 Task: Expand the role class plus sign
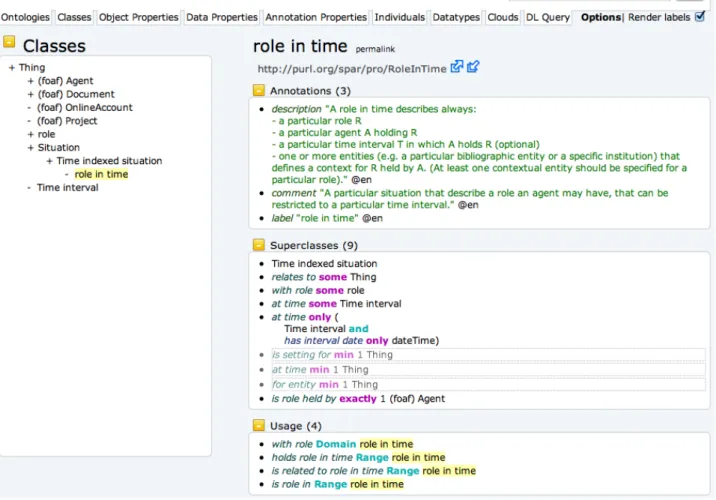31,134
